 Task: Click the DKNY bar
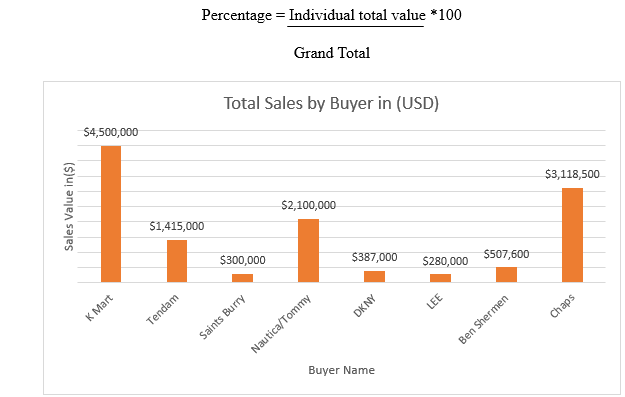point(374,277)
